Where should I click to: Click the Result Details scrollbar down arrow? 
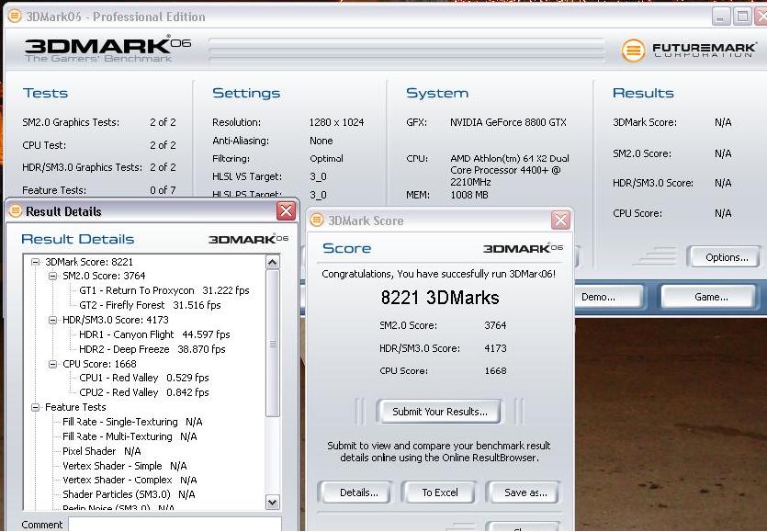pos(273,502)
